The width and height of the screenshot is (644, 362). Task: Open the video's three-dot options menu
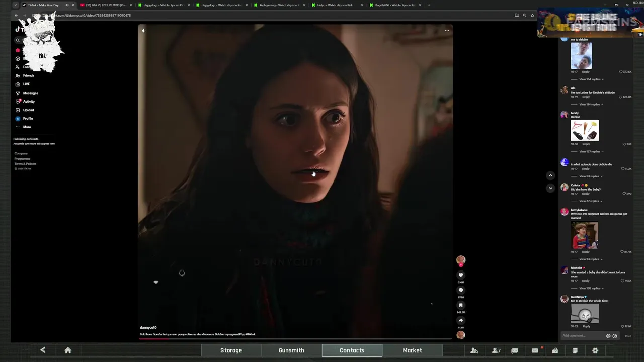click(x=447, y=31)
